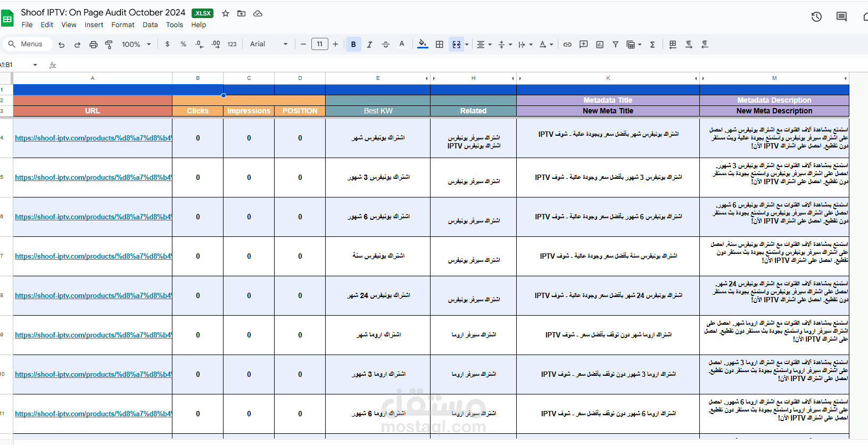Open the Insert menu
Screen dimensions: 868x445
[x=94, y=25]
